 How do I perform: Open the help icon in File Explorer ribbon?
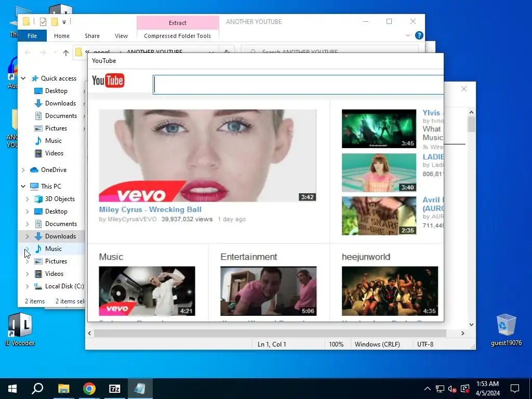tap(419, 35)
